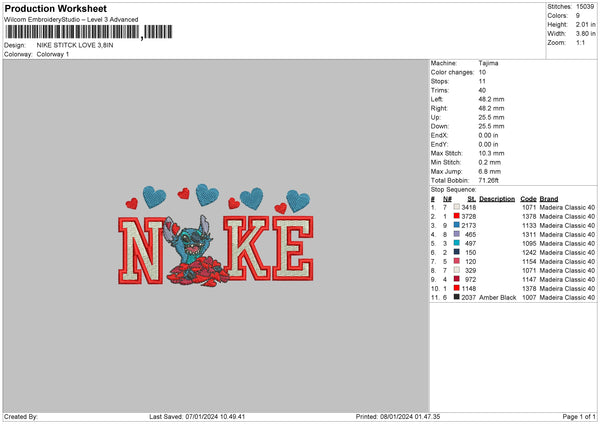Click the Stop Sequence heading
600x424 pixels.
point(453,189)
